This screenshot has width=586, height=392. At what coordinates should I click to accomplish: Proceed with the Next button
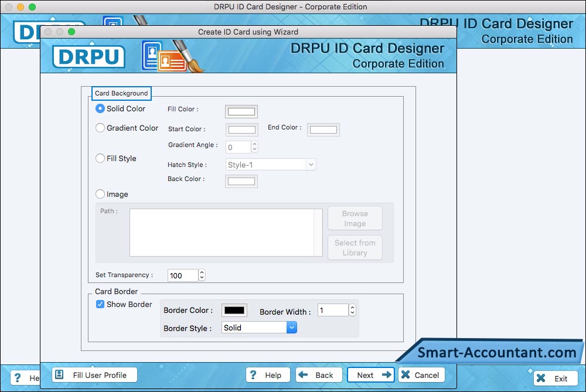click(x=371, y=375)
